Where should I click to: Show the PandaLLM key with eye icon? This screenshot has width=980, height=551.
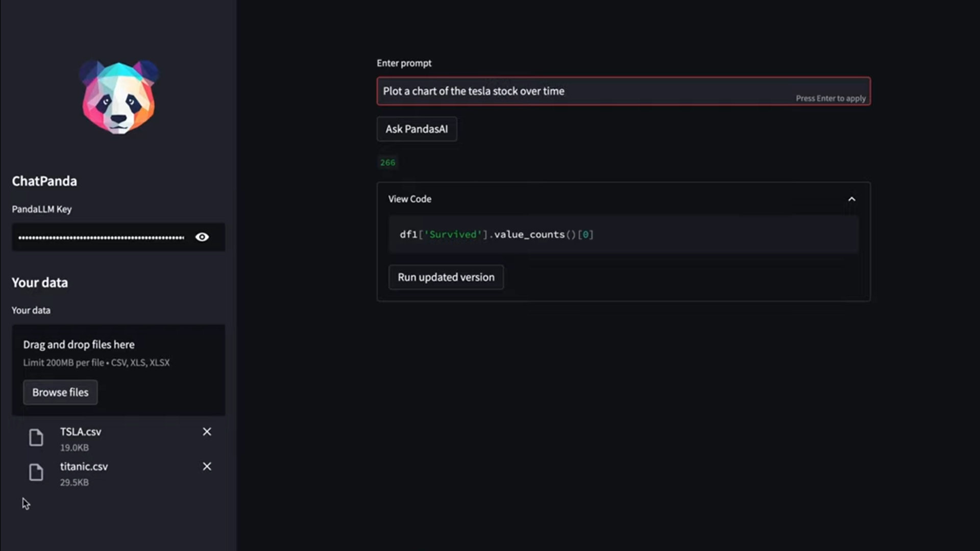click(202, 237)
